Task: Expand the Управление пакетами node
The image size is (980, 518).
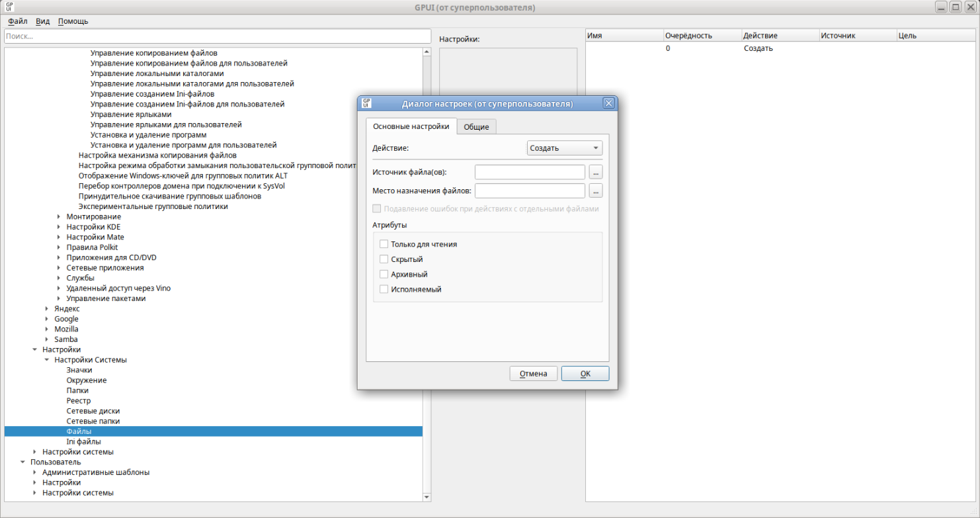Action: point(59,298)
